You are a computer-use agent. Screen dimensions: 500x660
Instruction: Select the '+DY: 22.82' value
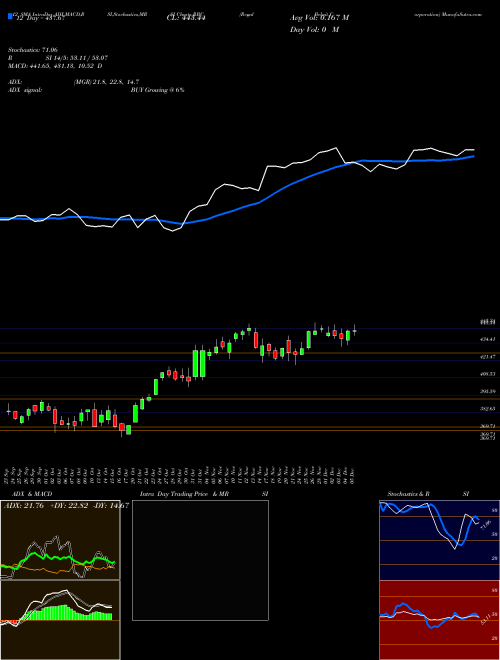(x=69, y=505)
